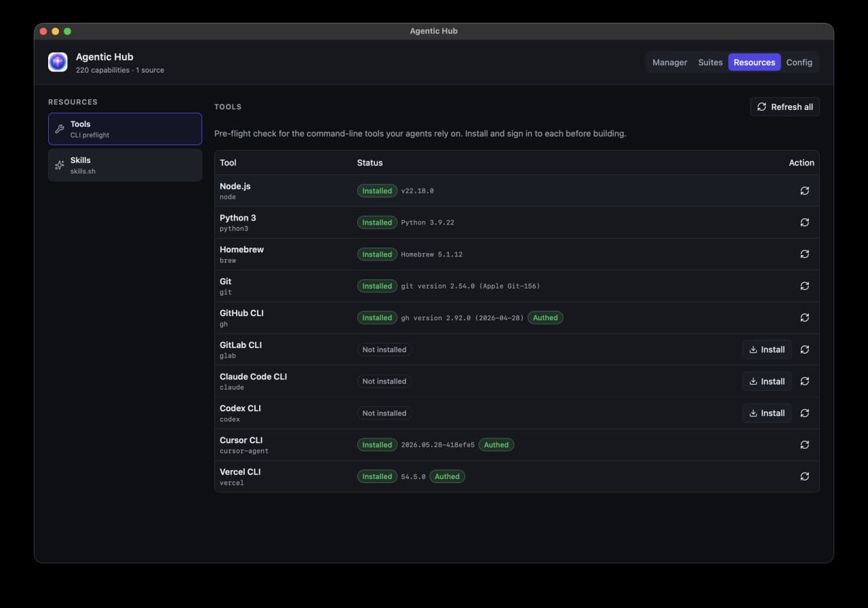Click the Action column header
Viewport: 868px width, 608px height.
(802, 163)
